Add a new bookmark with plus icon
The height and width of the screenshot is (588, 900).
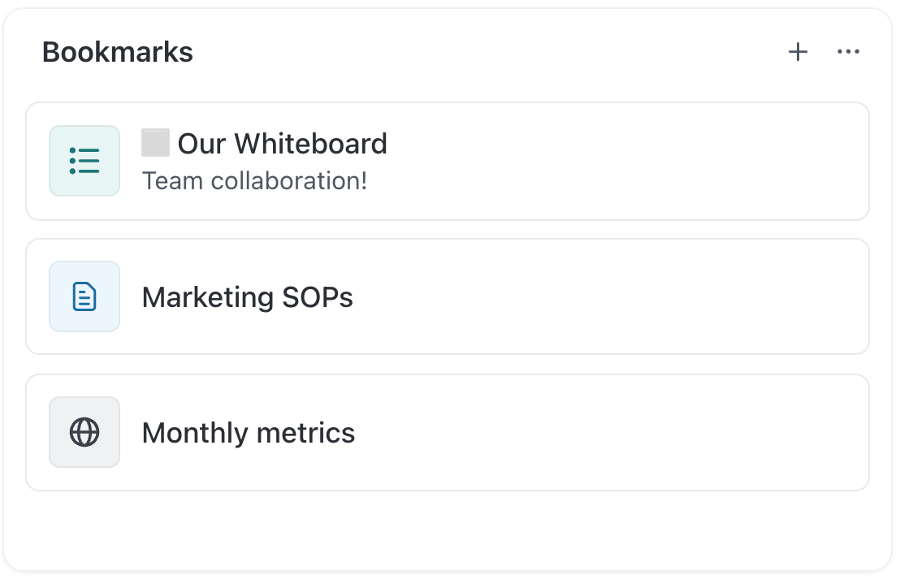coord(798,53)
